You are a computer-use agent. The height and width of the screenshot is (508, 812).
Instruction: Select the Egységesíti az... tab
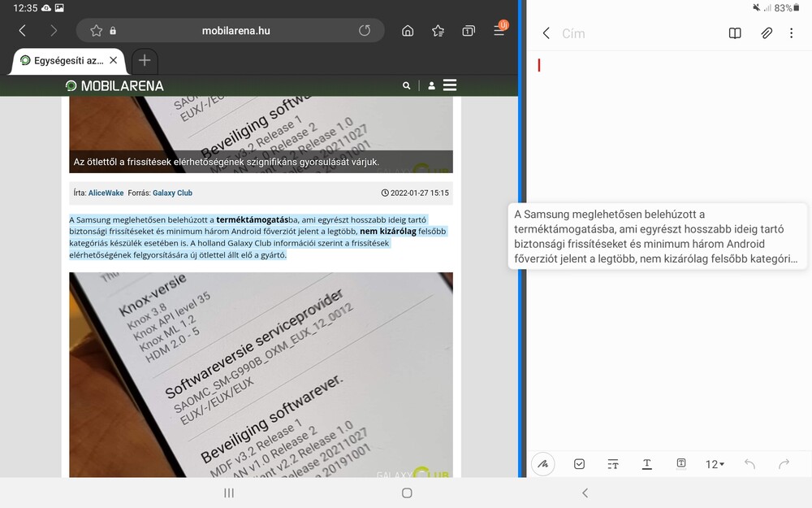point(69,61)
